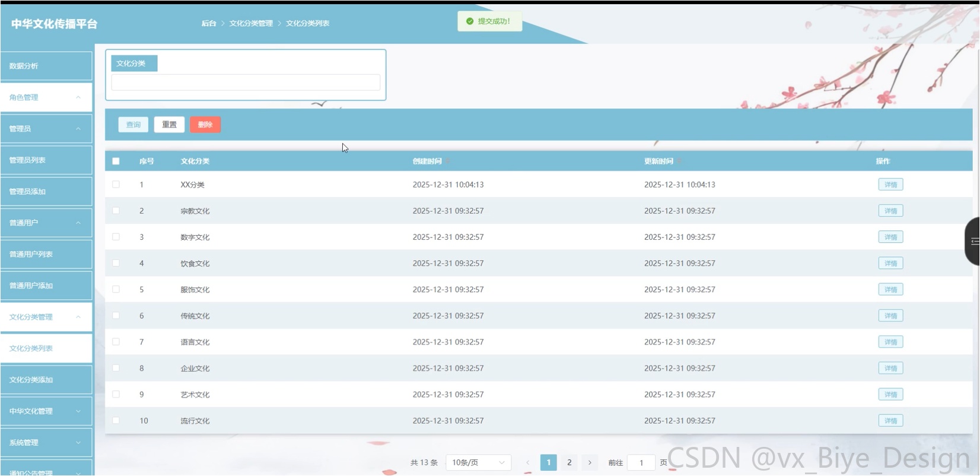Show 详情 for the 语言文化 row
This screenshot has height=476, width=980.
click(890, 342)
